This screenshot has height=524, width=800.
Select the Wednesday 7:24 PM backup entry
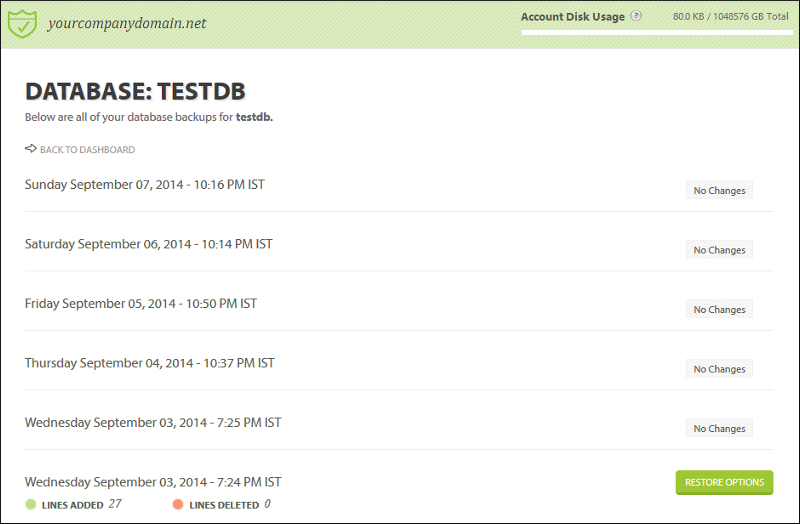pos(153,482)
